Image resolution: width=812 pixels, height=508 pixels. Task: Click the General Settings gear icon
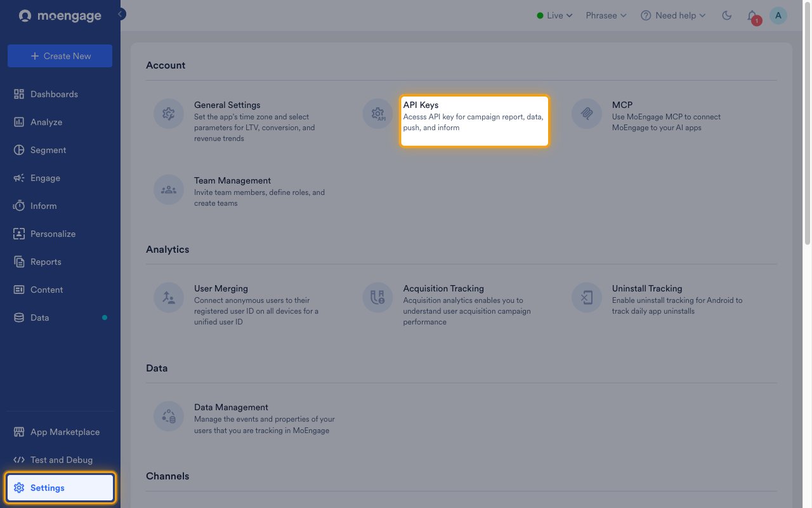[169, 114]
